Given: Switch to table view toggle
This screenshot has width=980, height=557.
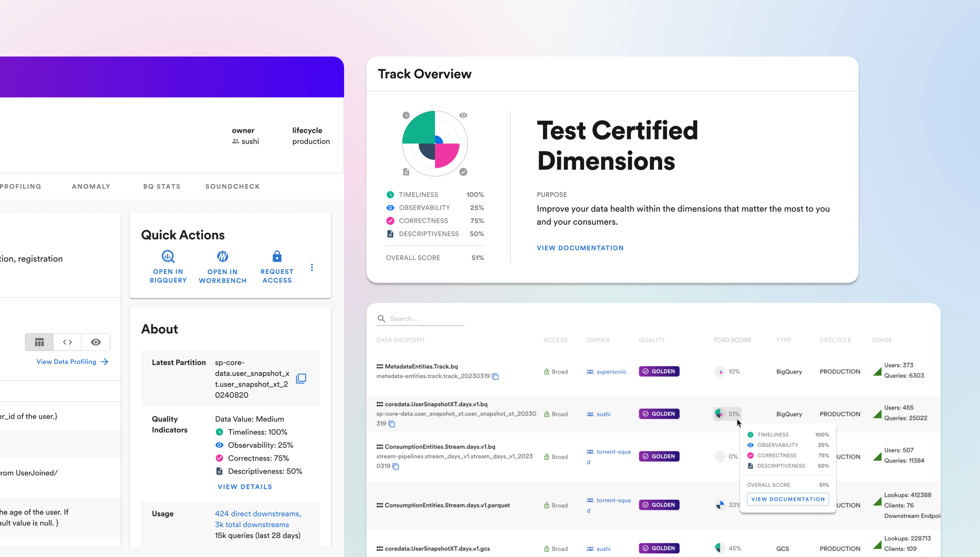Looking at the screenshot, I should (x=39, y=342).
